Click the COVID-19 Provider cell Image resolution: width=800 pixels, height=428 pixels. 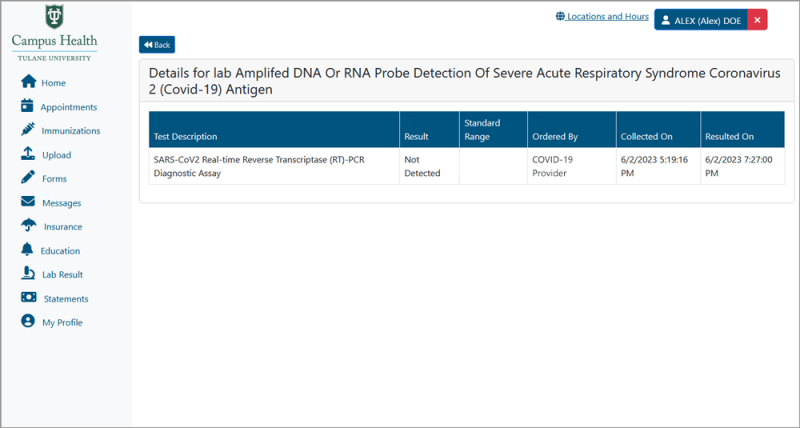pos(572,166)
